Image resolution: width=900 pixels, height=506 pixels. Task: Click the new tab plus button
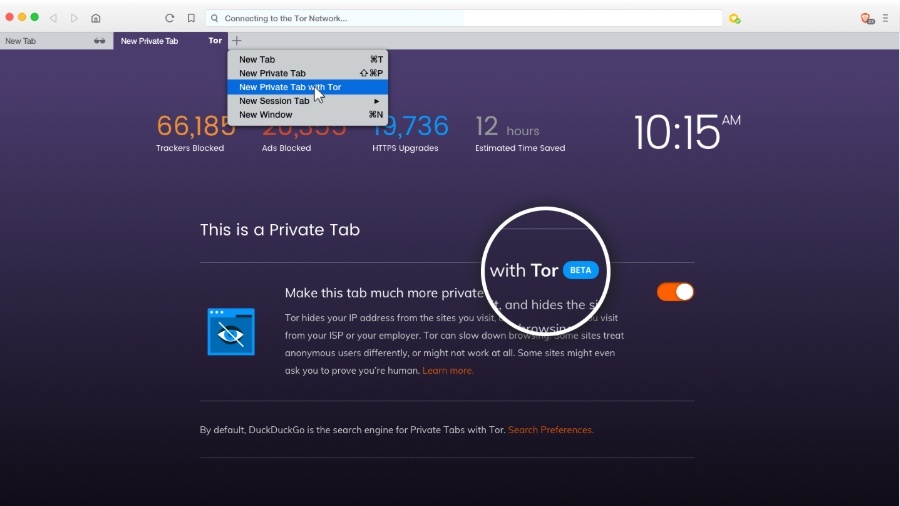pyautogui.click(x=236, y=41)
